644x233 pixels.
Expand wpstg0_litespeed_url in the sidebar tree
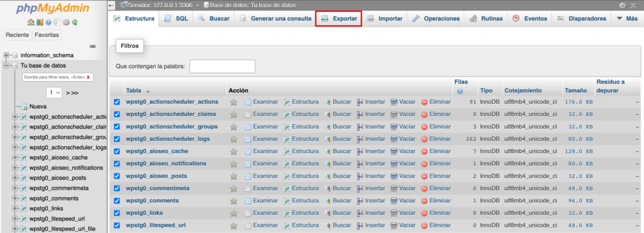tap(16, 219)
